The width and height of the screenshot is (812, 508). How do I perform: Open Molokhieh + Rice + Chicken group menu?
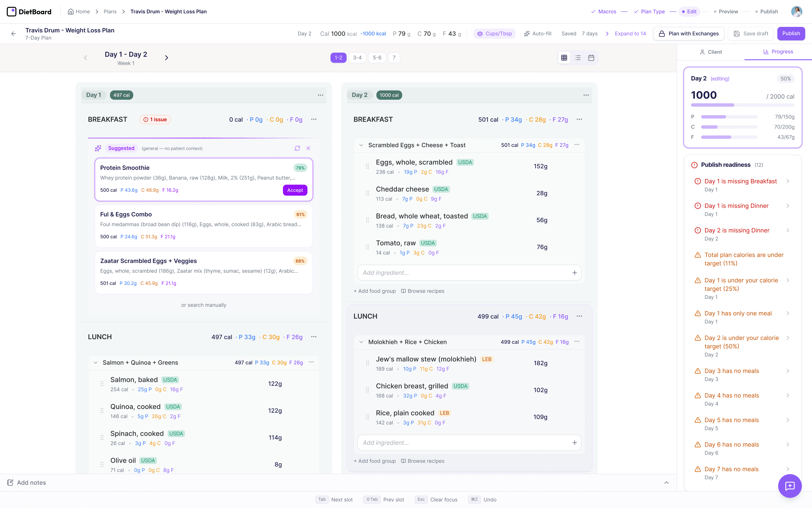click(x=577, y=342)
